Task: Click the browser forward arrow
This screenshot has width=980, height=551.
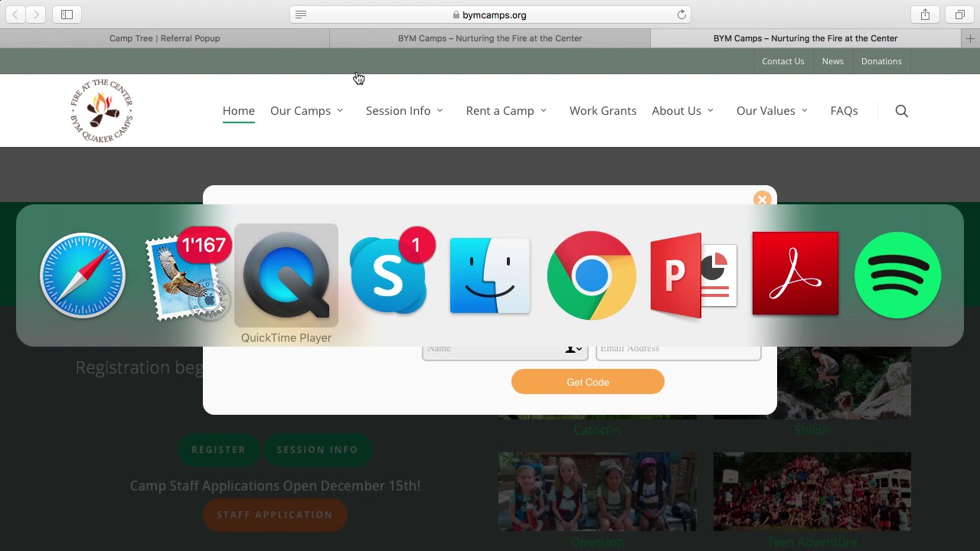Action: (36, 15)
